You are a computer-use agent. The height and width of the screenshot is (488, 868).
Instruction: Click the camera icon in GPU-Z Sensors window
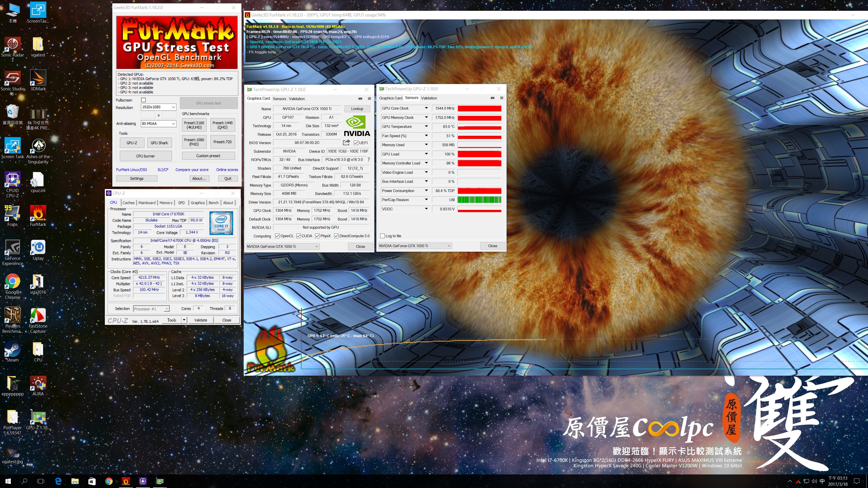492,98
